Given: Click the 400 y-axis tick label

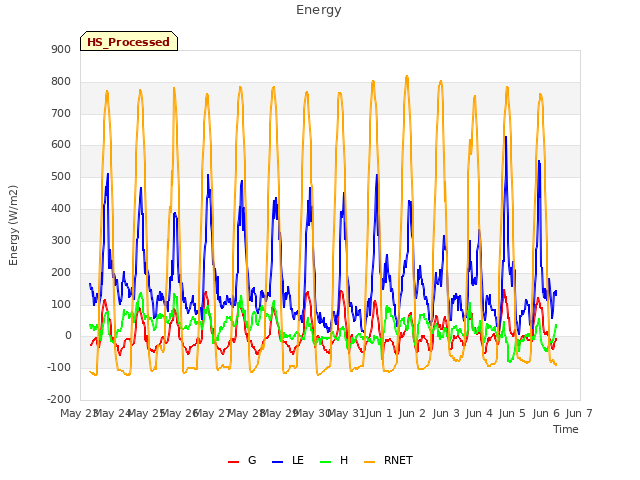Looking at the screenshot, I should [61, 209].
